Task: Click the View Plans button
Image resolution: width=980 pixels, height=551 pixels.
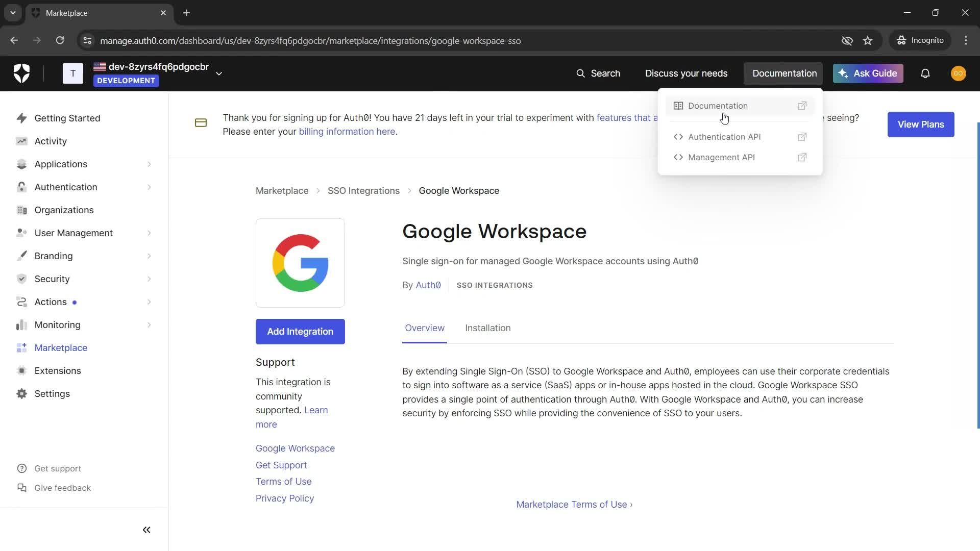Action: (921, 124)
